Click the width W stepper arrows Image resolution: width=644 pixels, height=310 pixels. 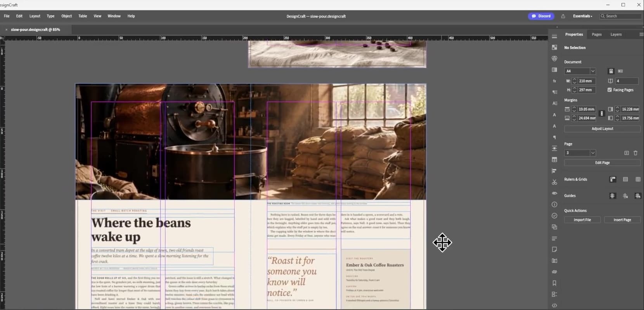(575, 81)
